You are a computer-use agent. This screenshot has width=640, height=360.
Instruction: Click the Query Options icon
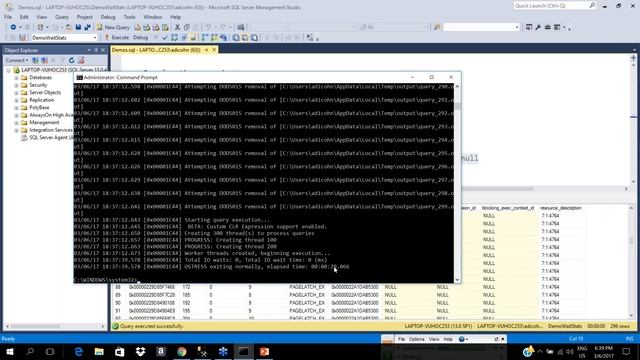184,38
